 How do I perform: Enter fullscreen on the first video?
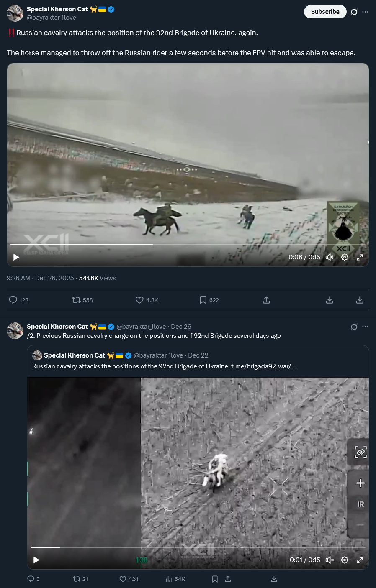[360, 257]
